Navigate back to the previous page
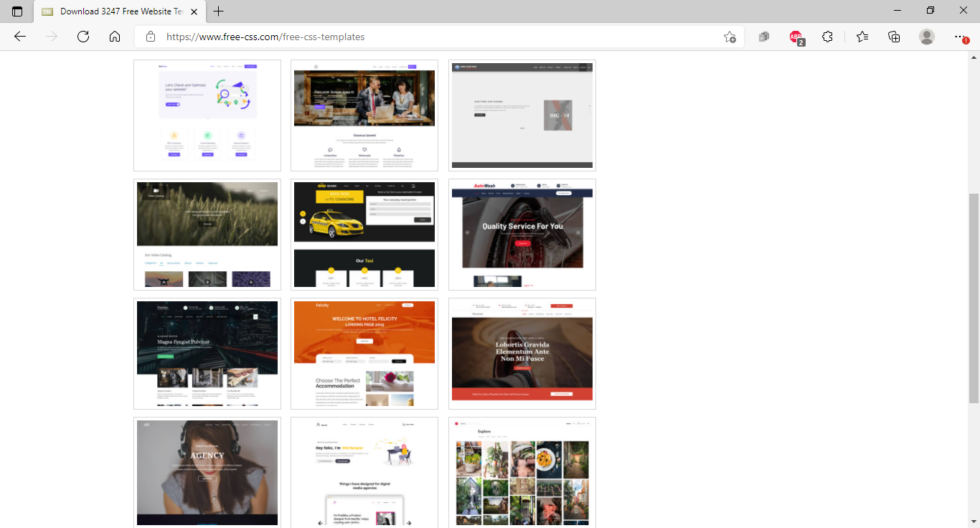This screenshot has height=528, width=980. (x=19, y=37)
